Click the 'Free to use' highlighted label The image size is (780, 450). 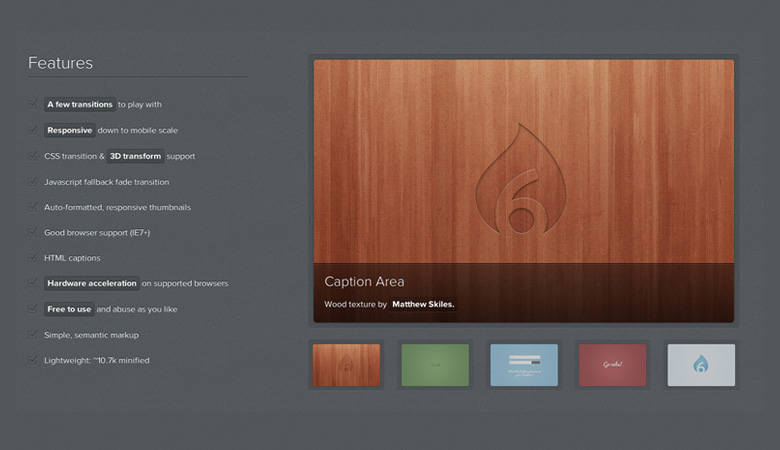tap(69, 309)
